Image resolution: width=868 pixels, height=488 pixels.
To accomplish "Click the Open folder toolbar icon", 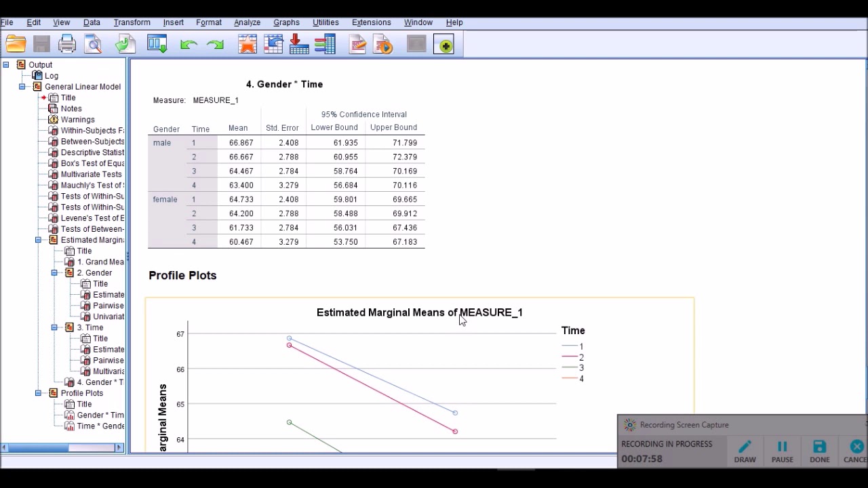I will pos(16,45).
